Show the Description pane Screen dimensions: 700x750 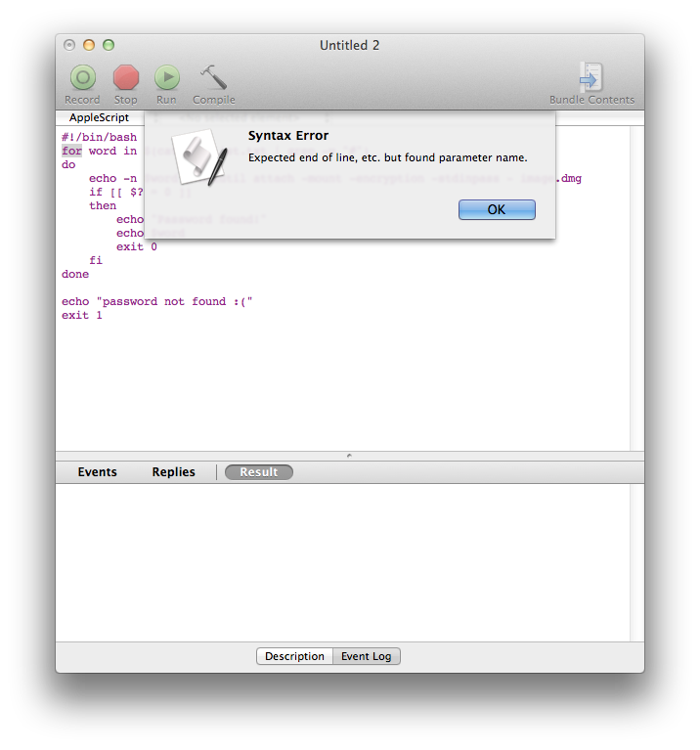[294, 656]
